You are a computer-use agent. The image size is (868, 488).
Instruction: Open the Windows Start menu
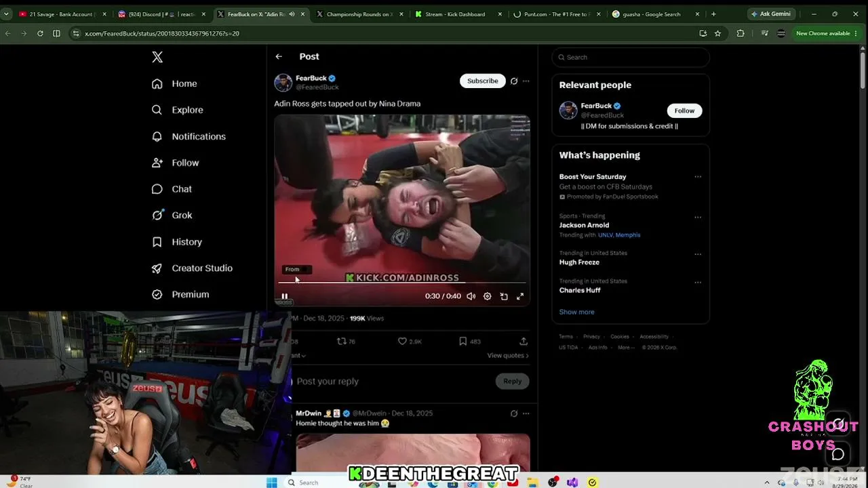click(x=272, y=483)
